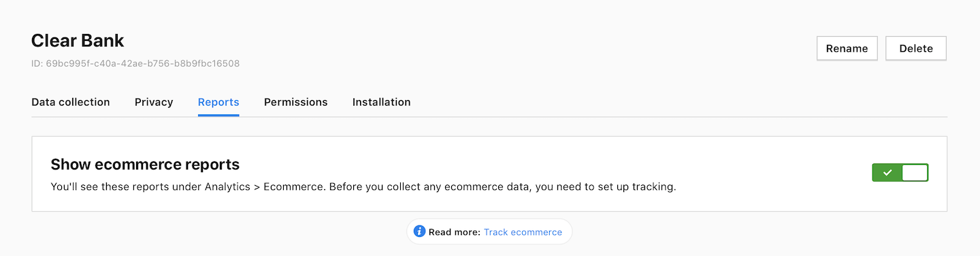Click the Read more label
Screen dimensions: 980x256
pos(455,232)
